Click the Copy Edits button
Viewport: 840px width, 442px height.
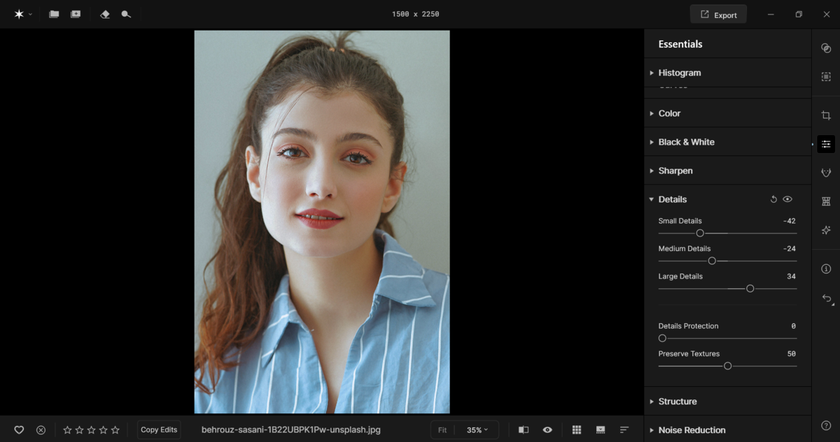pos(159,430)
